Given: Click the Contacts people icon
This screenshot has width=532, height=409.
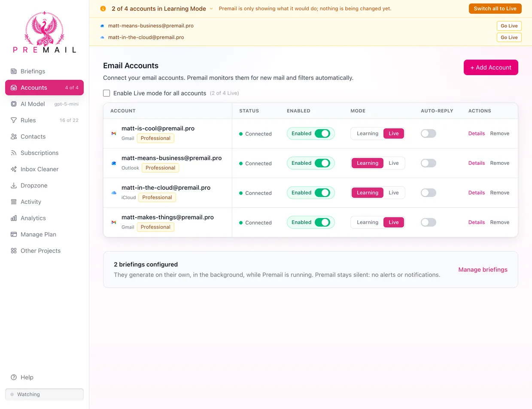Looking at the screenshot, I should tap(14, 136).
